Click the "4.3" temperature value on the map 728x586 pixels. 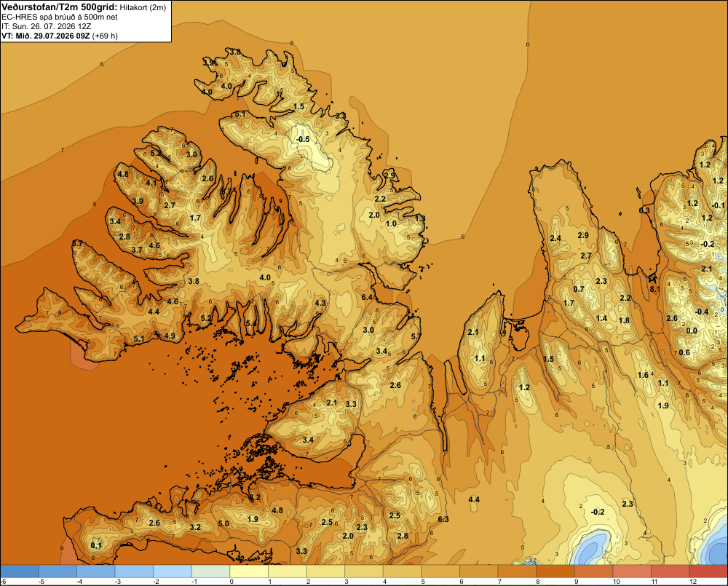(x=320, y=303)
